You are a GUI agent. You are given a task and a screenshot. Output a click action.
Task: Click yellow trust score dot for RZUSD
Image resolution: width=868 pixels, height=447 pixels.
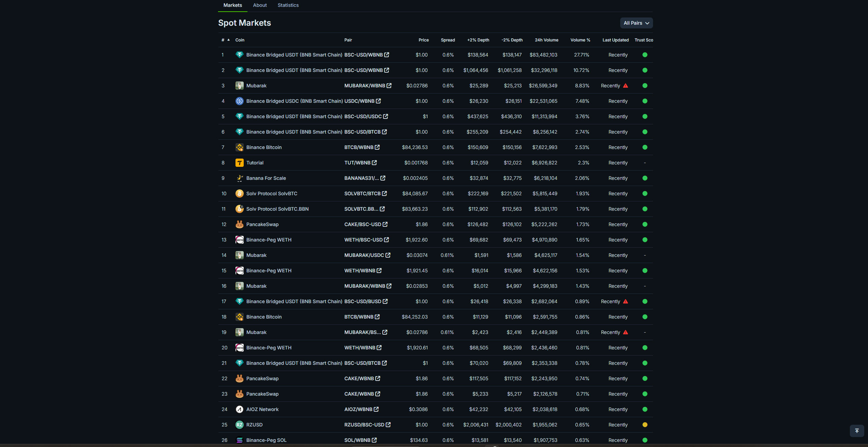pos(645,425)
